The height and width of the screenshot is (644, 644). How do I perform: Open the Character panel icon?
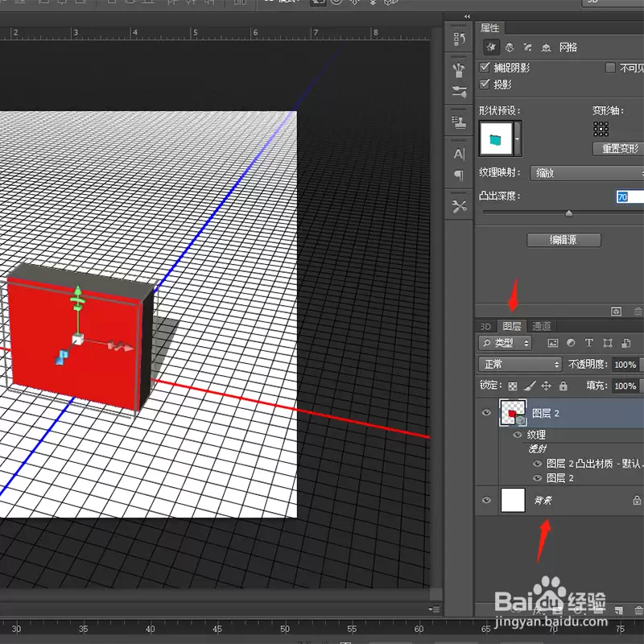[459, 154]
